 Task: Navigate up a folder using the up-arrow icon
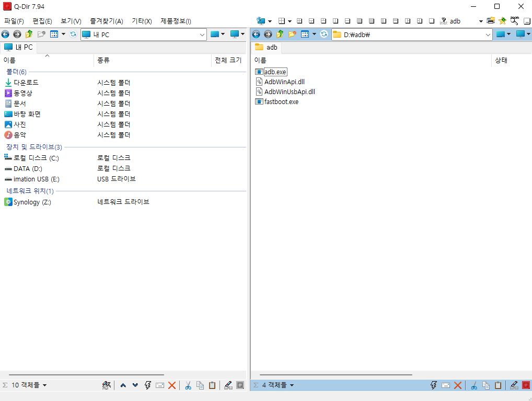click(30, 34)
